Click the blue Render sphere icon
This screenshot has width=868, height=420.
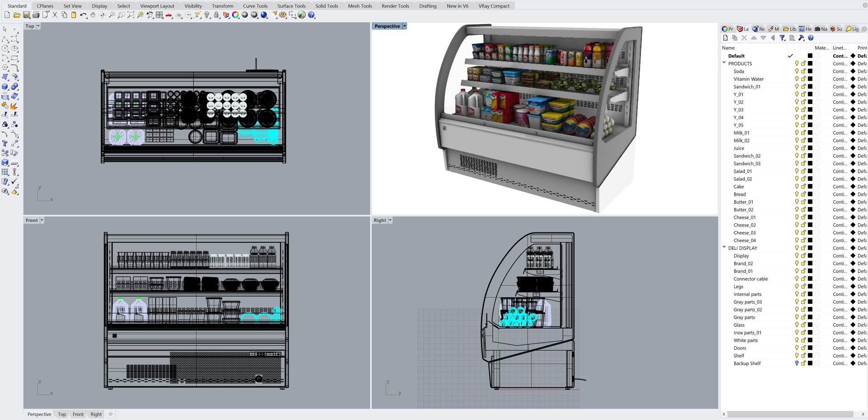264,15
